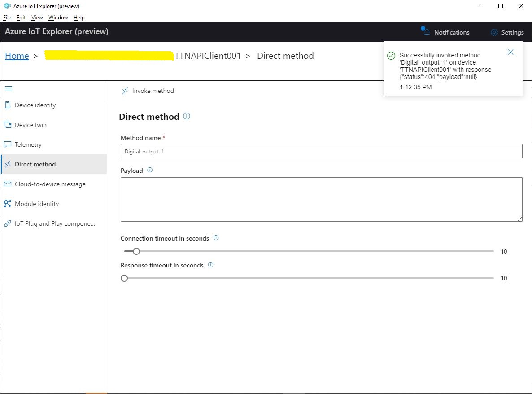Viewport: 532px width, 394px height.
Task: Dismiss the success notification toast
Action: 510,52
